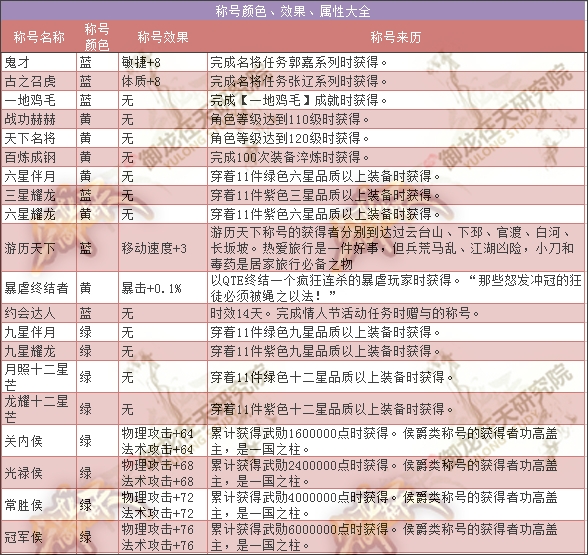The width and height of the screenshot is (588, 555).
Task: Click the 约会达人 title cell
Action: click(x=39, y=313)
